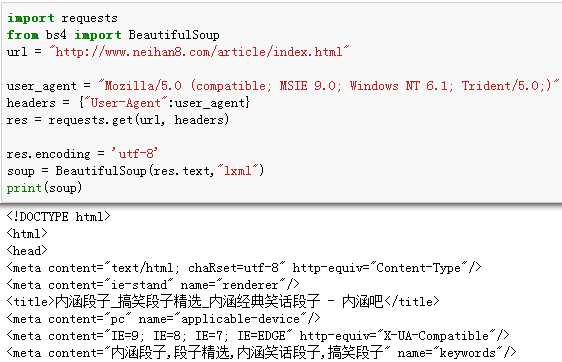
Task: Click the 'res = requests.get(url, headers)' line
Action: tap(118, 120)
